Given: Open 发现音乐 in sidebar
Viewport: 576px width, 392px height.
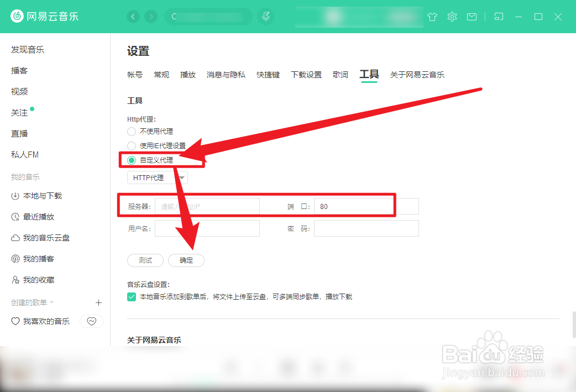Looking at the screenshot, I should 28,50.
